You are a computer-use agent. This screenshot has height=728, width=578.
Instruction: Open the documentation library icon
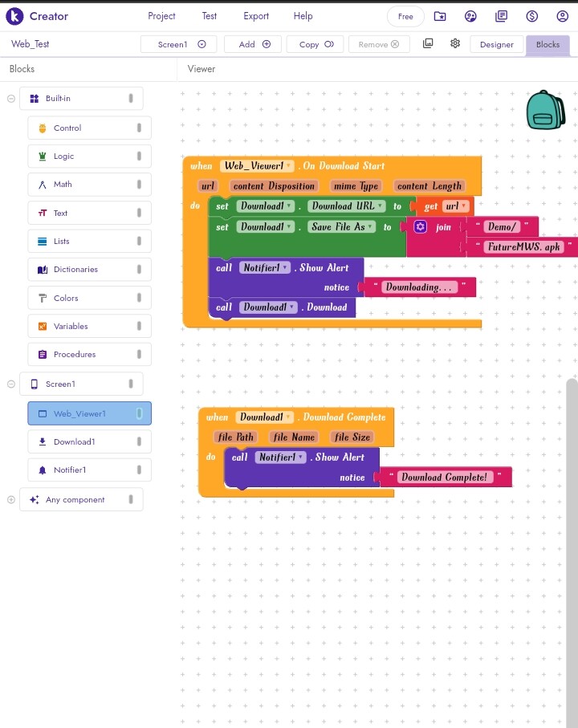(x=501, y=16)
